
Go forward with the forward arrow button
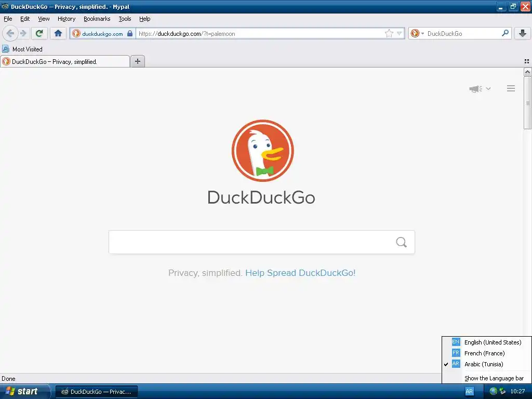(23, 33)
